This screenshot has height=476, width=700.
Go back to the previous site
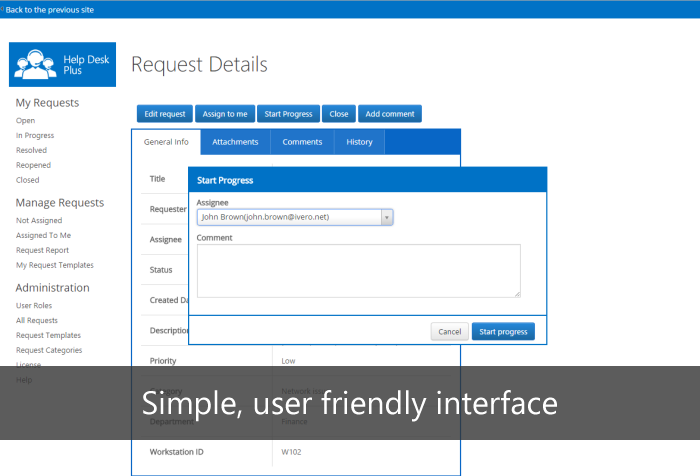click(x=49, y=10)
